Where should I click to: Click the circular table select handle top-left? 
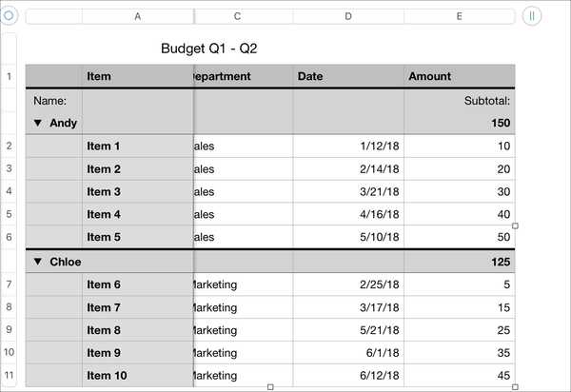click(x=9, y=15)
